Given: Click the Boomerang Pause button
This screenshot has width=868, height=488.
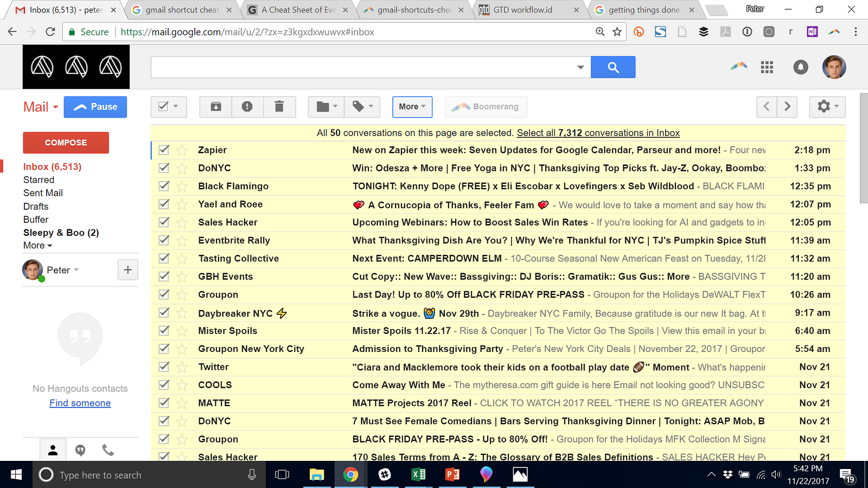Looking at the screenshot, I should tap(95, 107).
